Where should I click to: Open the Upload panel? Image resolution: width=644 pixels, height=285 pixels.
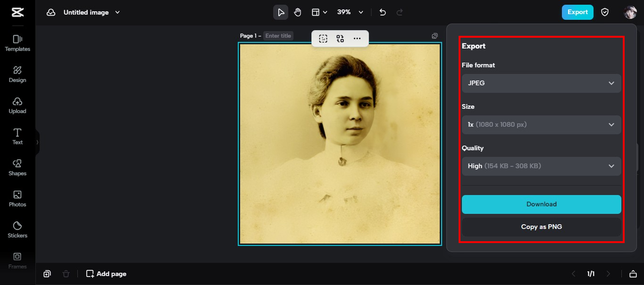[18, 106]
